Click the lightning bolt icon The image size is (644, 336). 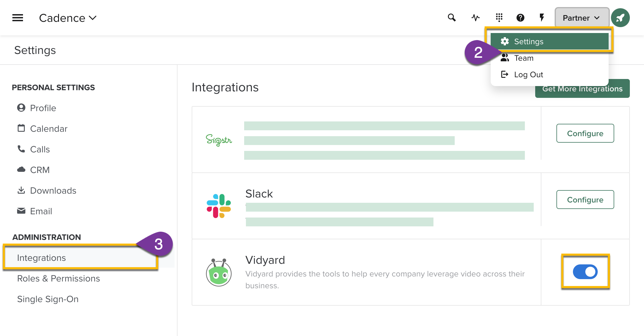(542, 18)
